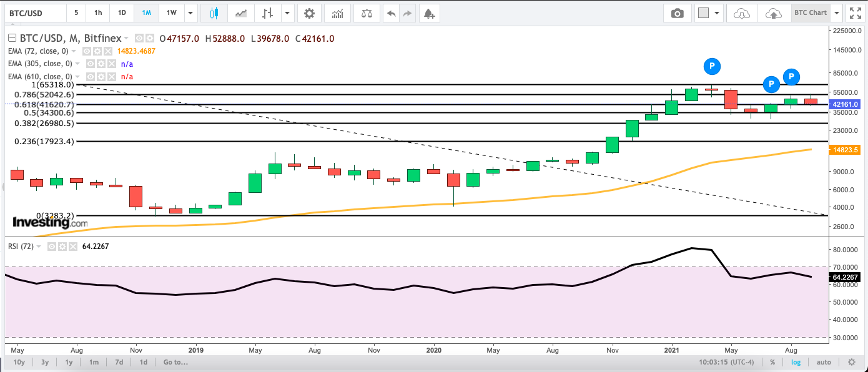The height and width of the screenshot is (372, 868).
Task: Open the EMA (72, close, 0) dropdown
Action: (x=75, y=51)
